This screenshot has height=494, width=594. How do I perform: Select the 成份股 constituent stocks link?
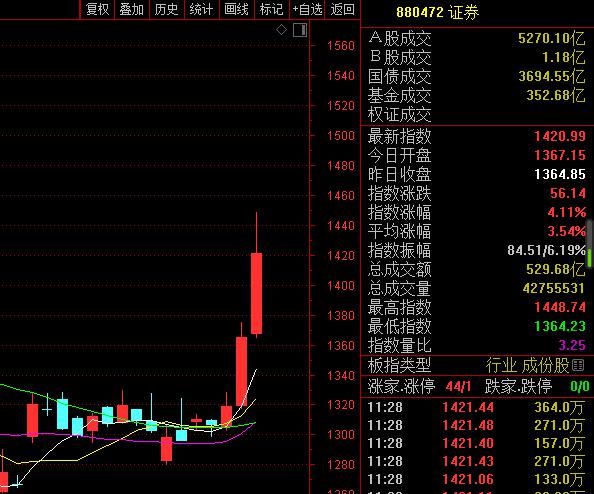click(546, 366)
